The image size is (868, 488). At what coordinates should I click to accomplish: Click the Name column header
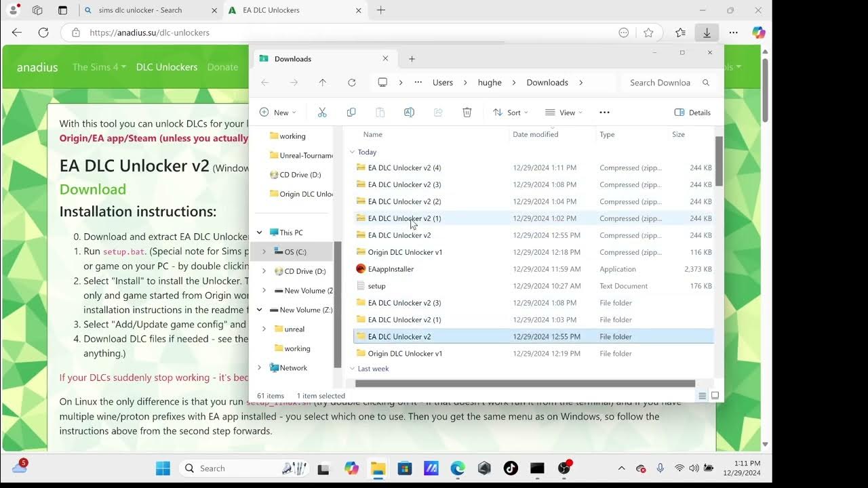pyautogui.click(x=372, y=134)
